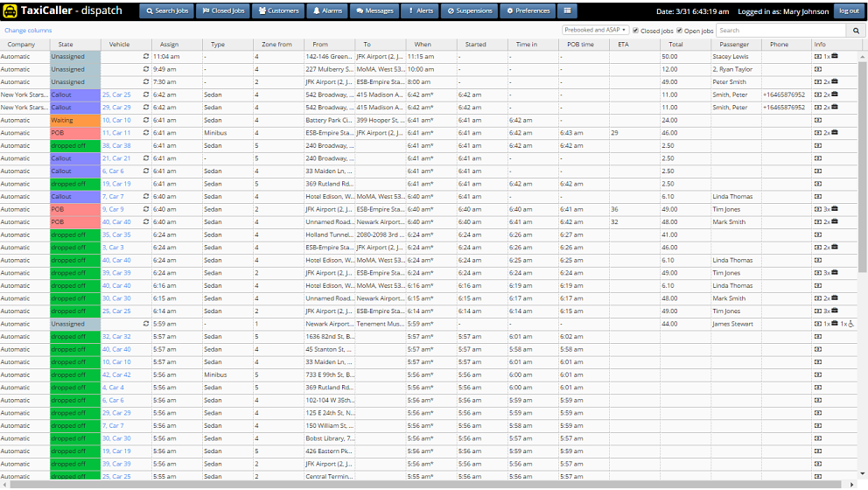
Task: Go to the Suspensions menu
Action: coord(468,11)
